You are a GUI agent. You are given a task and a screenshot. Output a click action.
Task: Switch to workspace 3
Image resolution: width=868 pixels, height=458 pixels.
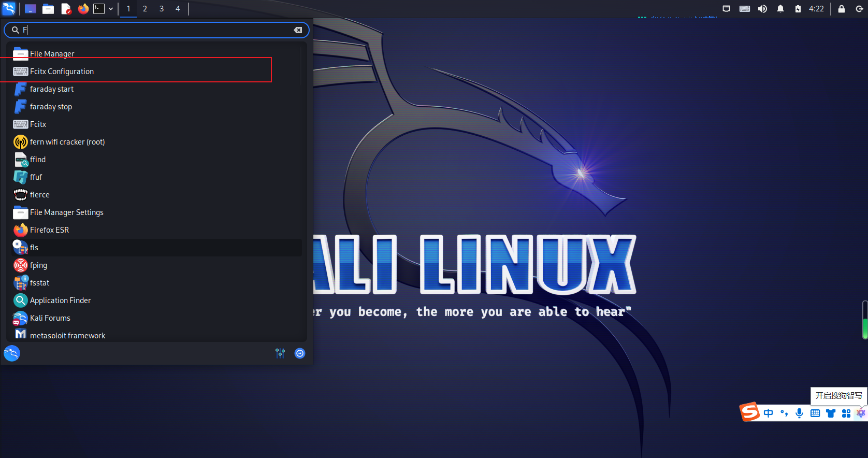coord(162,9)
